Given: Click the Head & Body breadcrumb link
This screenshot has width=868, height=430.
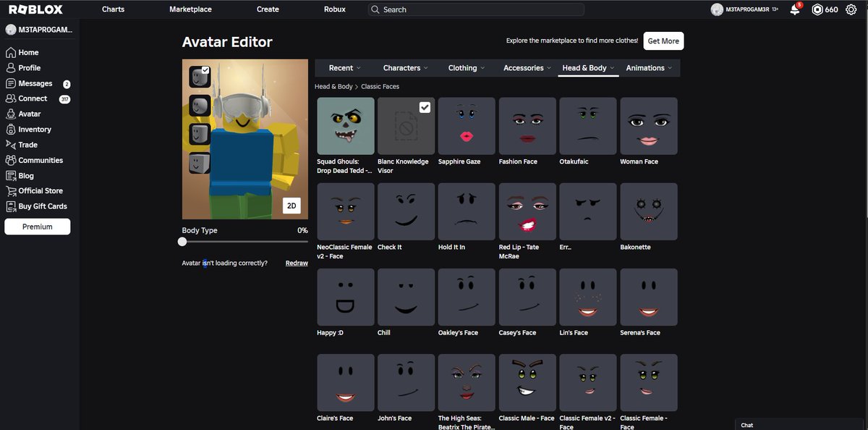Looking at the screenshot, I should tap(333, 87).
